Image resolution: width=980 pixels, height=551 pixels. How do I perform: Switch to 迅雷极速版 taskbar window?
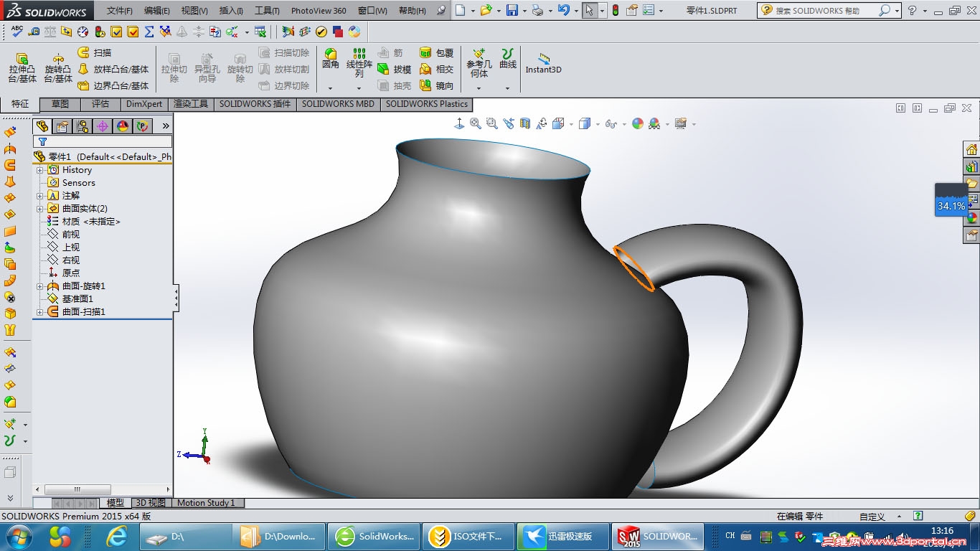click(x=562, y=536)
